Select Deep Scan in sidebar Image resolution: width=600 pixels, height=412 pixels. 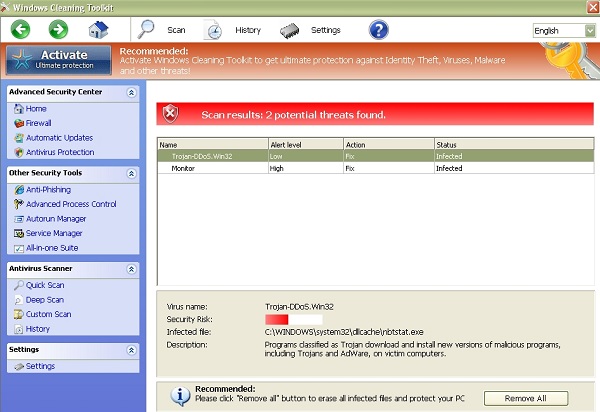tap(44, 299)
